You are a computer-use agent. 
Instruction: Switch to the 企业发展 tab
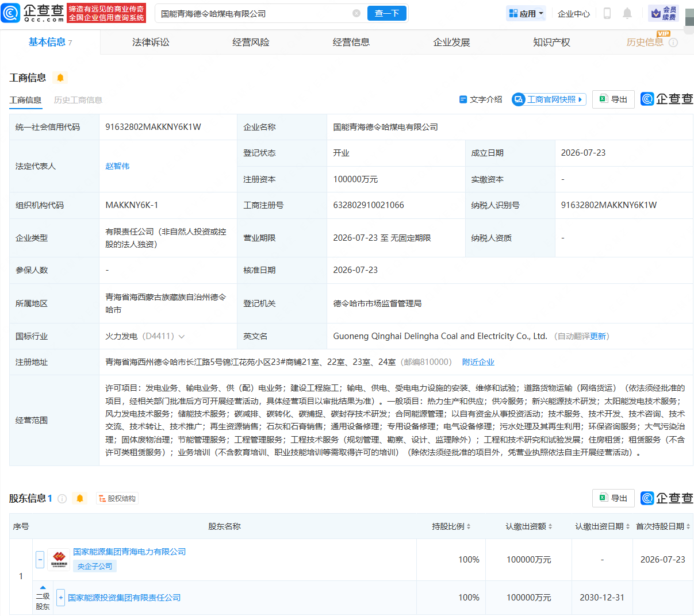point(451,43)
